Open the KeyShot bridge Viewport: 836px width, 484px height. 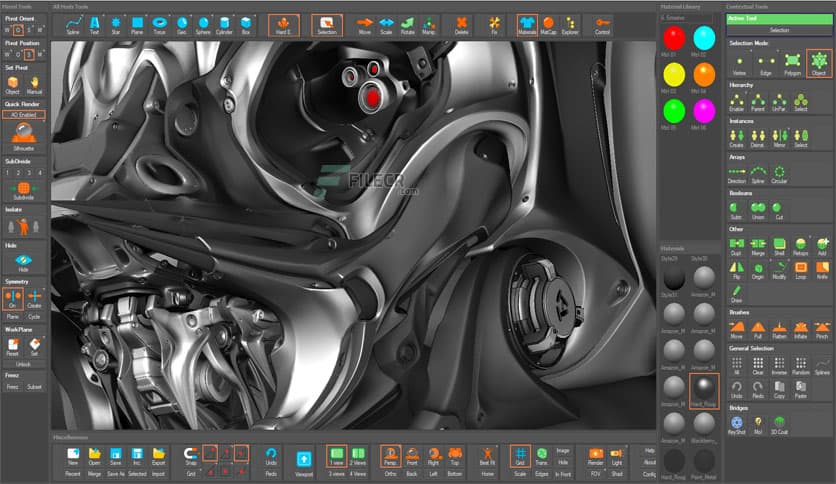(x=736, y=424)
